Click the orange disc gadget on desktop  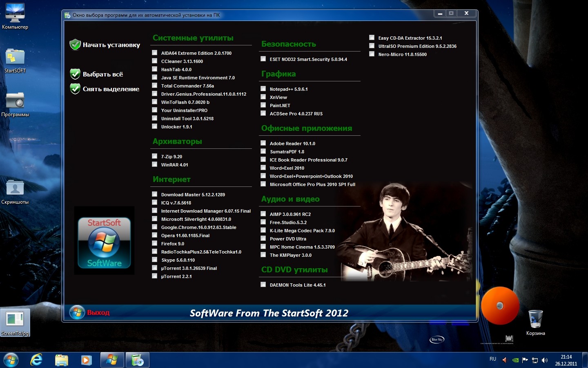click(x=500, y=305)
